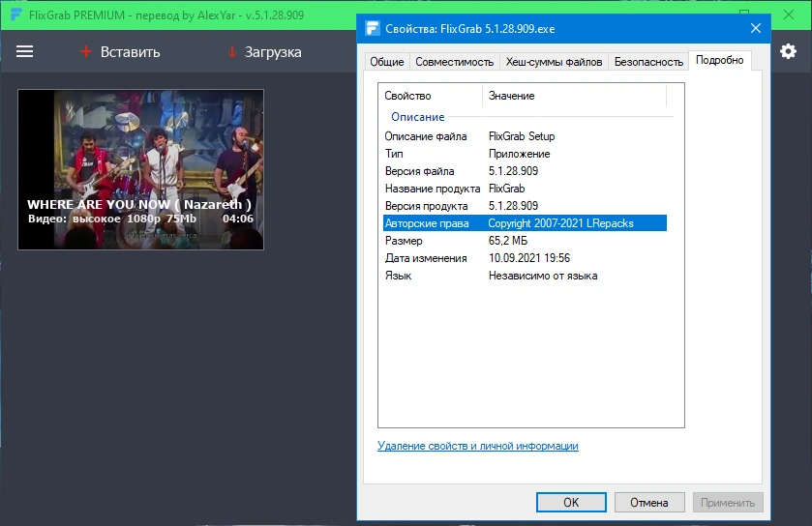This screenshot has width=812, height=526.
Task: Click the properties dialog file icon
Action: [373, 28]
